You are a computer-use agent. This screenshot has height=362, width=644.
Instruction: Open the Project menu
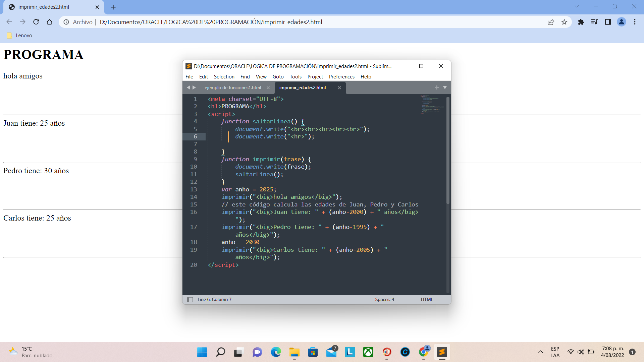[315, 77]
